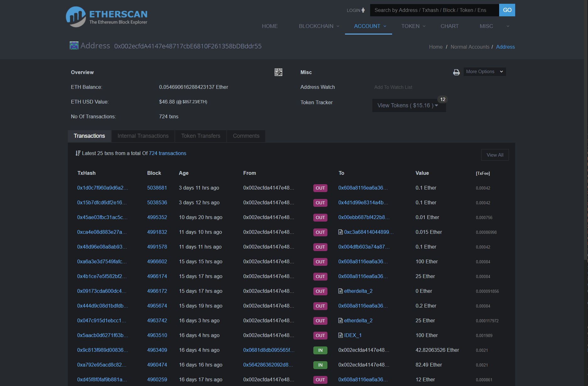Image resolution: width=588 pixels, height=386 pixels.
Task: Click the contract icon next to etherdelta_2
Action: pyautogui.click(x=340, y=291)
